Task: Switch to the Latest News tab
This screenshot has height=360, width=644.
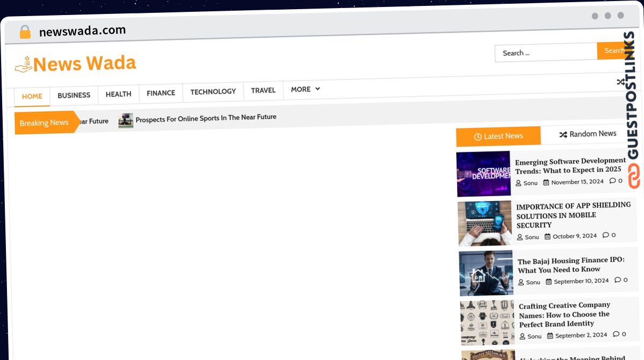Action: 499,136
